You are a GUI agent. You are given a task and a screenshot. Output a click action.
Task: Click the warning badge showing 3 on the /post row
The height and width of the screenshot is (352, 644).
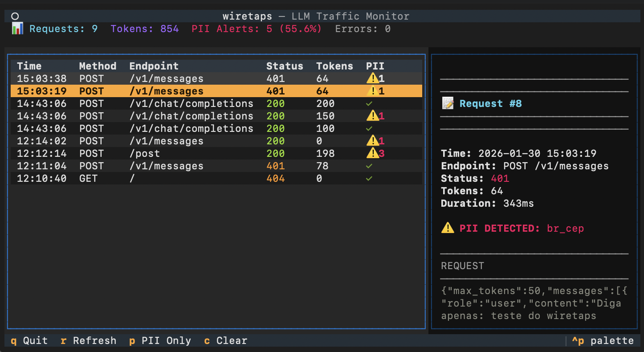(373, 153)
